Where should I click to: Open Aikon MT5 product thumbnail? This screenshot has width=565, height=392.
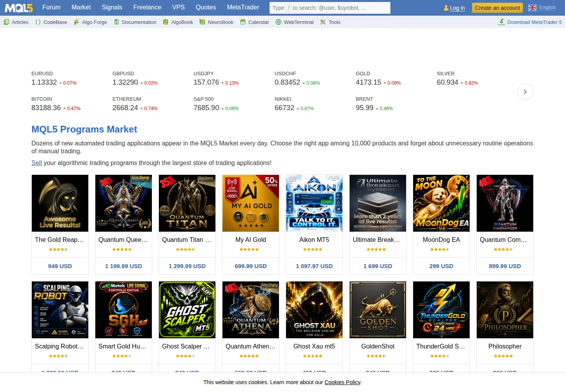pyautogui.click(x=314, y=203)
